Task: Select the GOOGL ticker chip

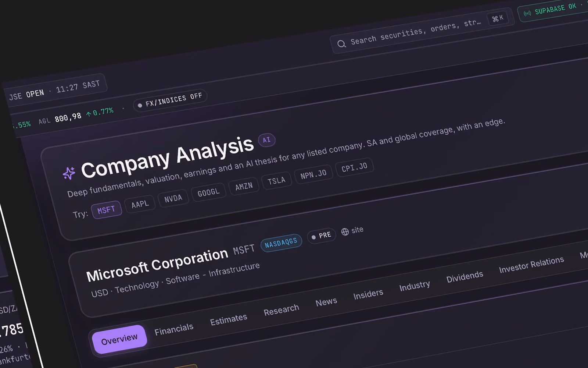Action: pyautogui.click(x=208, y=192)
